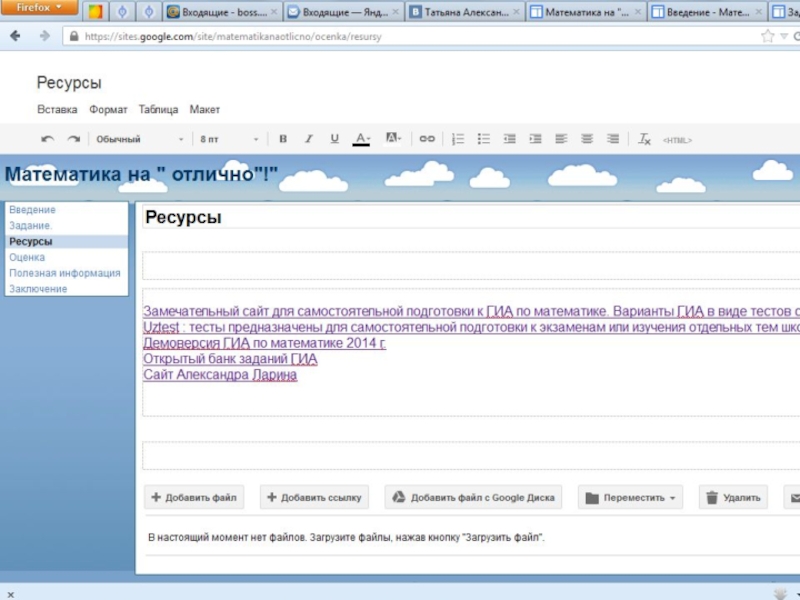Open the 'Формат' menu
This screenshot has width=800, height=600.
(x=108, y=109)
